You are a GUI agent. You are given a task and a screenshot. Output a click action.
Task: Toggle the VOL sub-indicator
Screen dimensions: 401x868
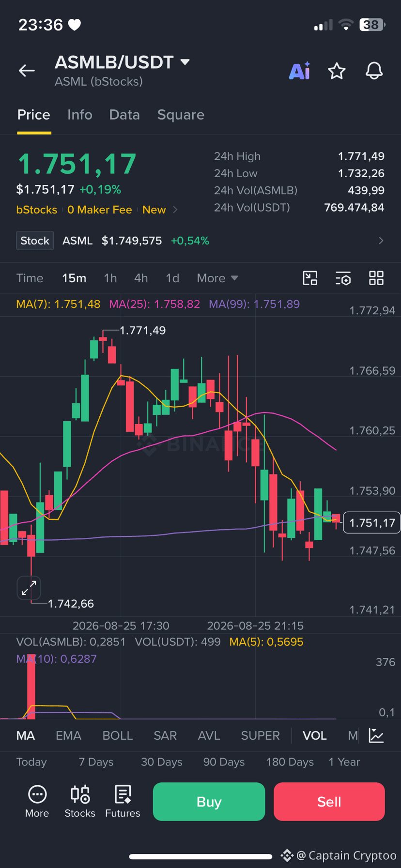(315, 735)
